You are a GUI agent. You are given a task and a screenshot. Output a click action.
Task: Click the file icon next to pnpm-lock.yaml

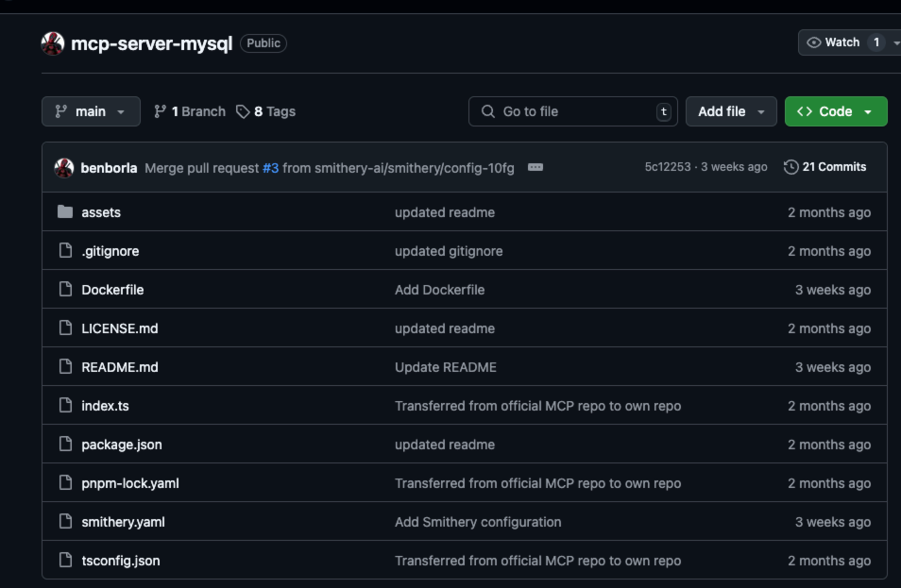(x=65, y=482)
